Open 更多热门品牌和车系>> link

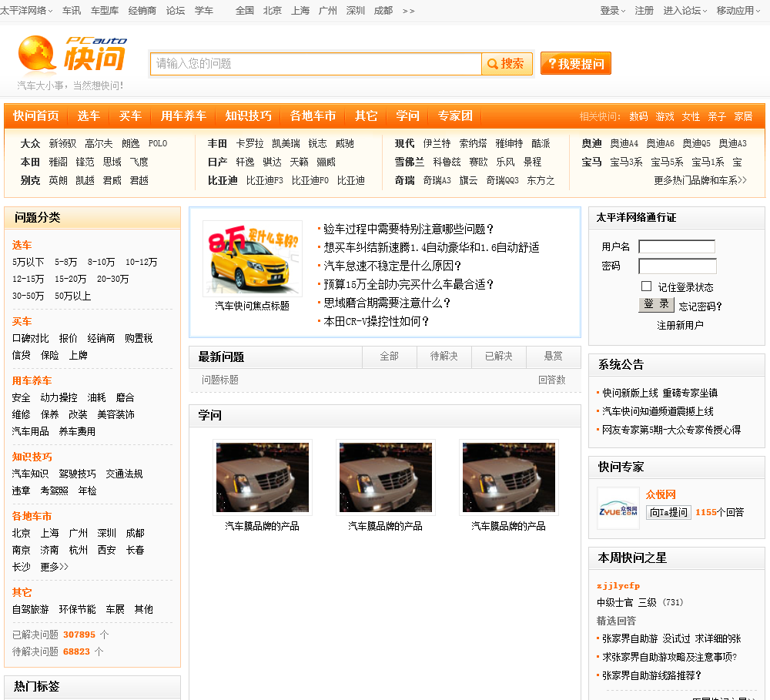pyautogui.click(x=700, y=180)
